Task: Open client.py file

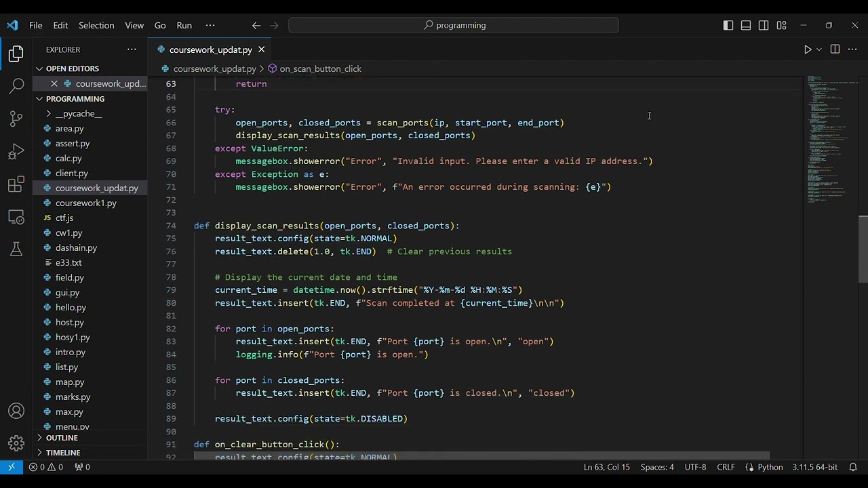Action: [x=90, y=173]
